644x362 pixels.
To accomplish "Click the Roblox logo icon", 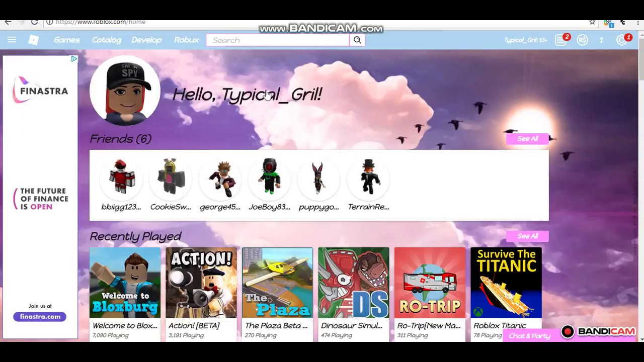I will [34, 40].
